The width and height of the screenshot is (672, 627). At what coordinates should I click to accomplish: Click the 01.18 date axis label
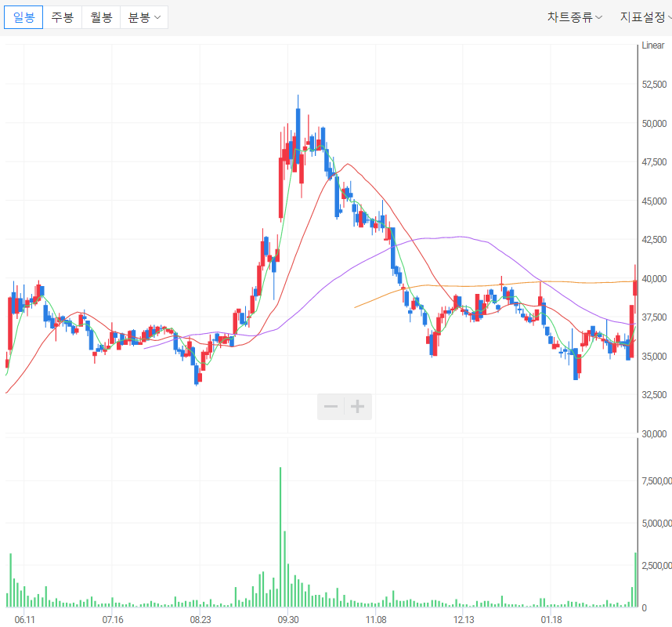(551, 620)
